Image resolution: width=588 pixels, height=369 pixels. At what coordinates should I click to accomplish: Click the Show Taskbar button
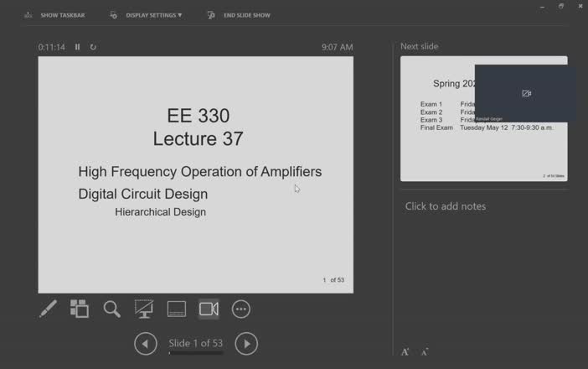click(54, 15)
